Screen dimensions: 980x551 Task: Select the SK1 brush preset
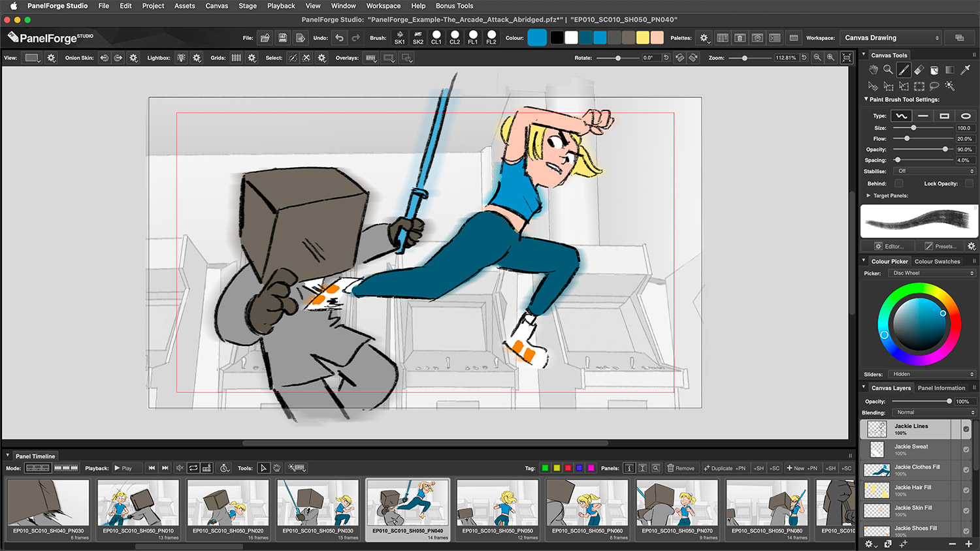point(399,38)
